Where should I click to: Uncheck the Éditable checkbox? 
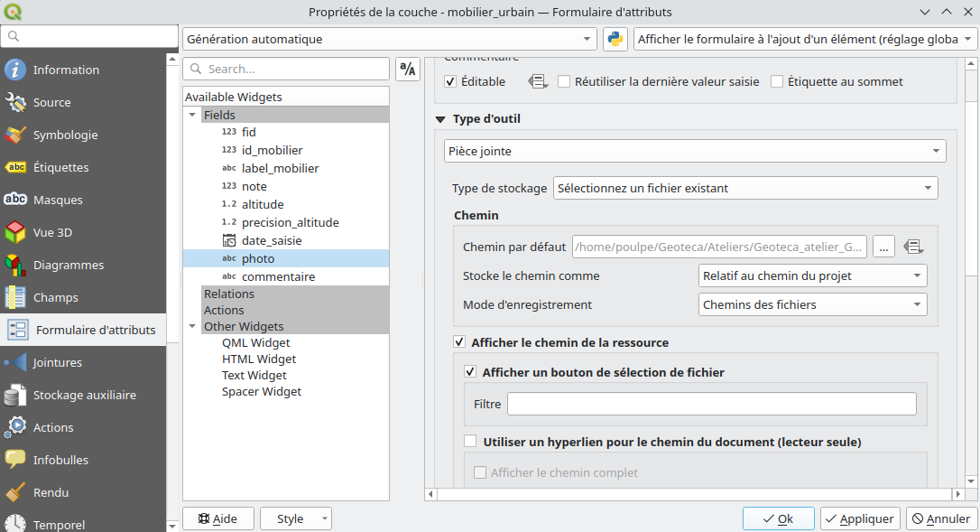(x=451, y=81)
